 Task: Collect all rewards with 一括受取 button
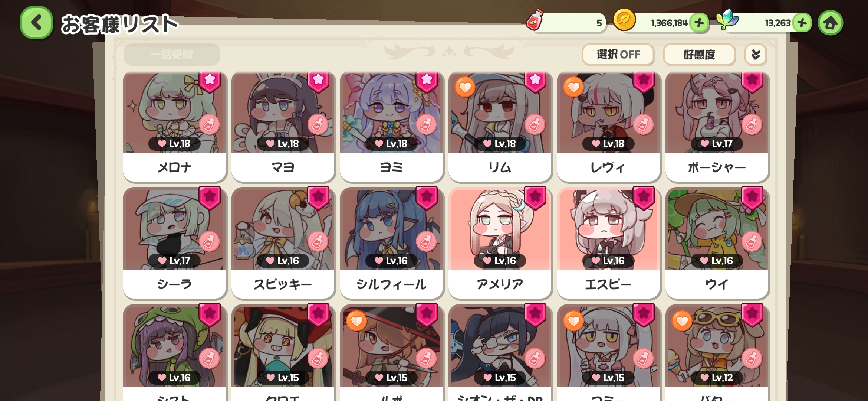tap(172, 55)
